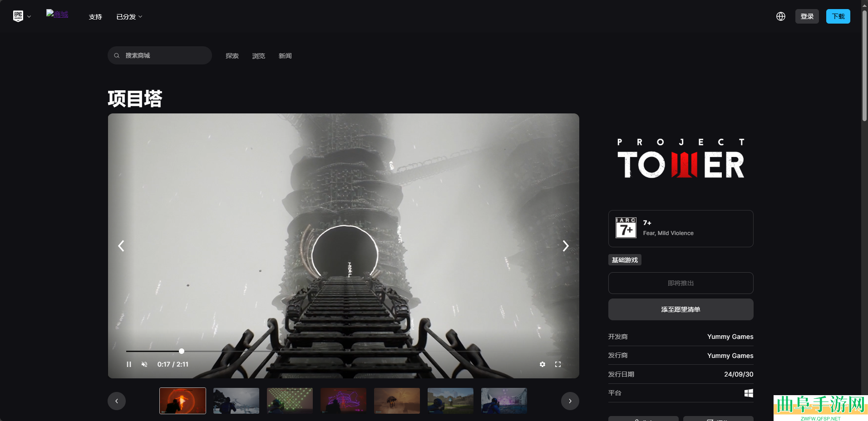Expand the chevron beside the Epic Games logo

point(29,17)
